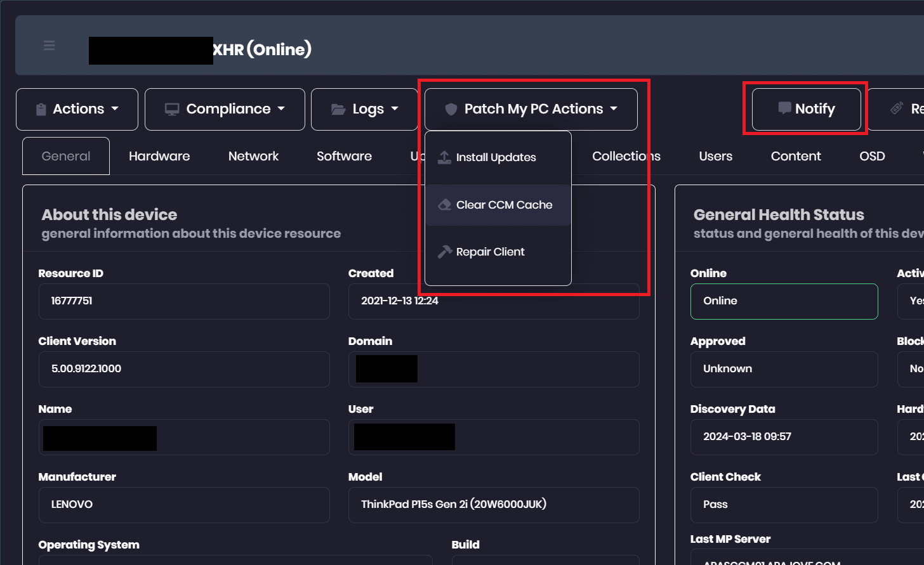The height and width of the screenshot is (565, 924).
Task: Click the shield icon on Patch My PC
Action: coord(451,110)
